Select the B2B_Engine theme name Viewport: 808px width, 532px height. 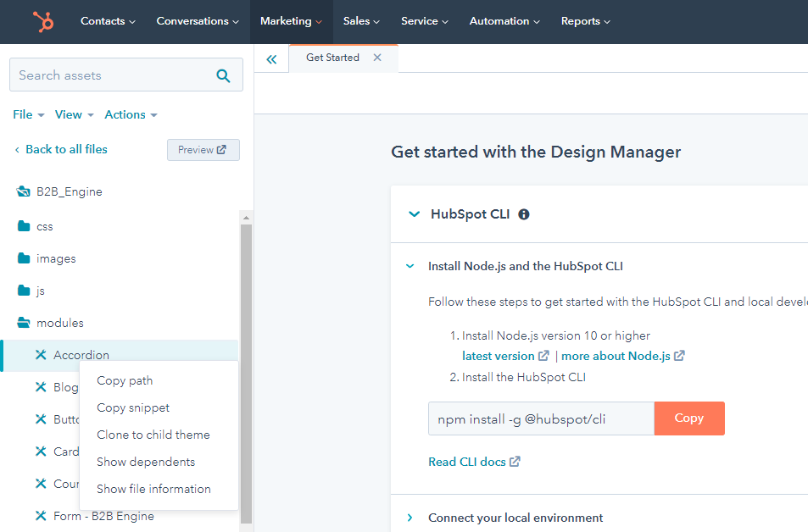(x=69, y=191)
